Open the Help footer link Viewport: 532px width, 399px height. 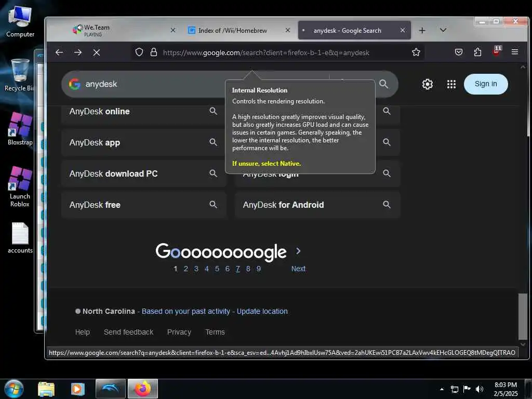click(83, 332)
